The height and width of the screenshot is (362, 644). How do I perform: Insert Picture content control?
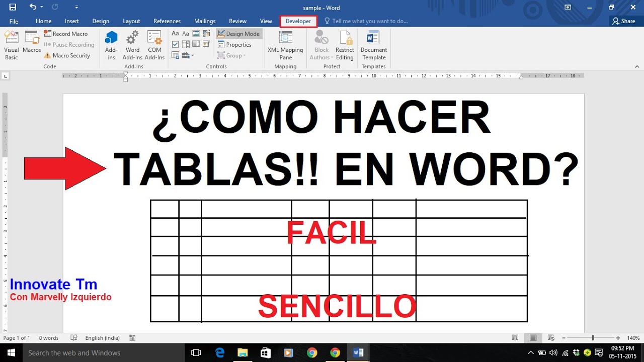coord(196,34)
